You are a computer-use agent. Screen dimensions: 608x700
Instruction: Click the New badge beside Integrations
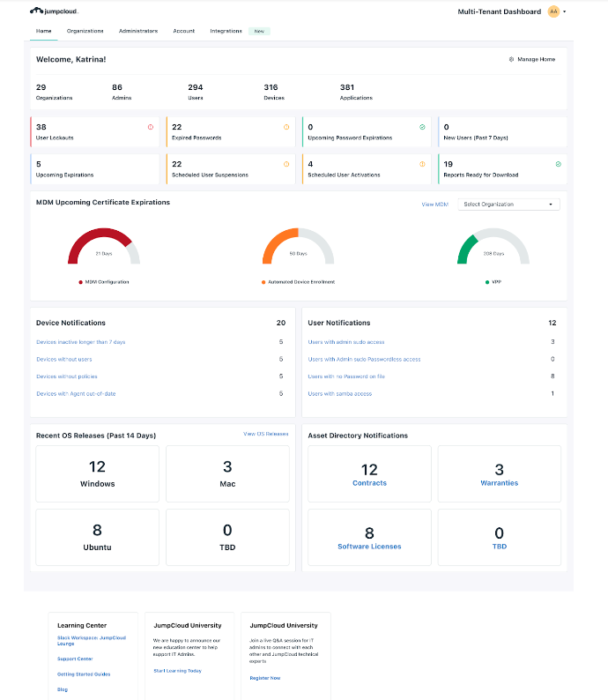pos(259,31)
